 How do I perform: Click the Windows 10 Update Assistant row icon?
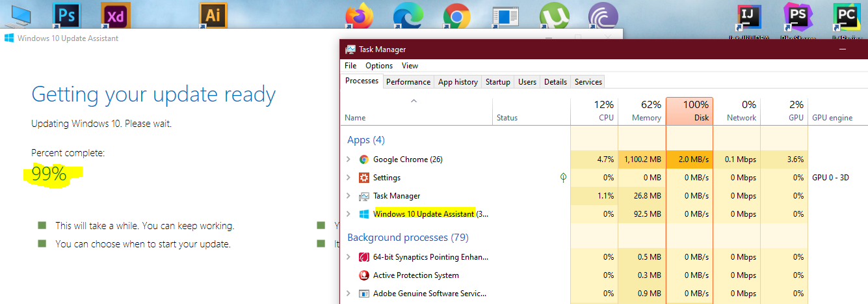point(364,214)
